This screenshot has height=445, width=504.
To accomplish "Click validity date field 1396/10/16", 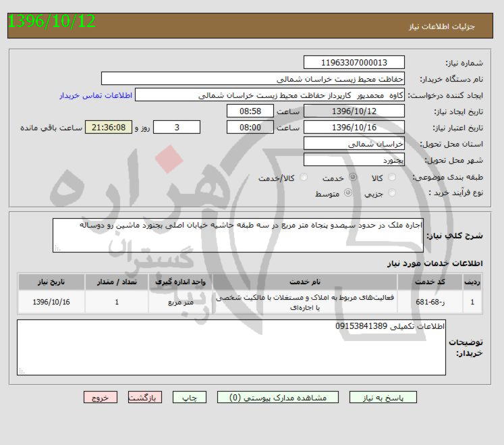I will coord(354,127).
